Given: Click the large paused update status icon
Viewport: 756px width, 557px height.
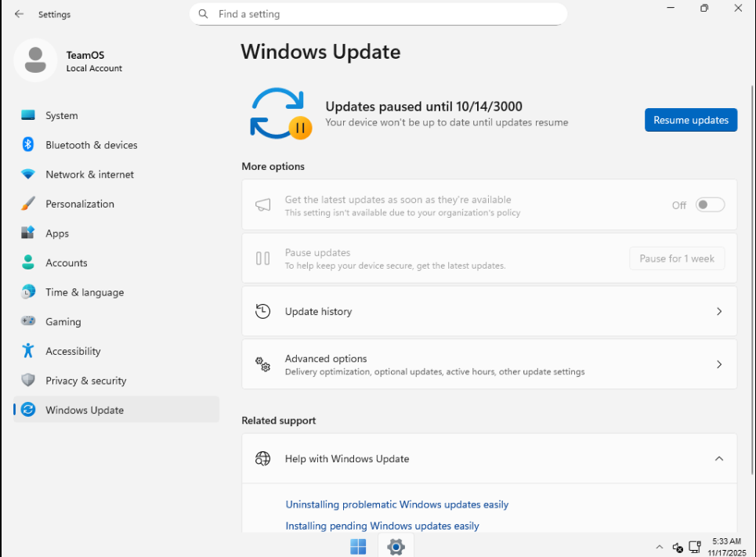Looking at the screenshot, I should pos(280,114).
